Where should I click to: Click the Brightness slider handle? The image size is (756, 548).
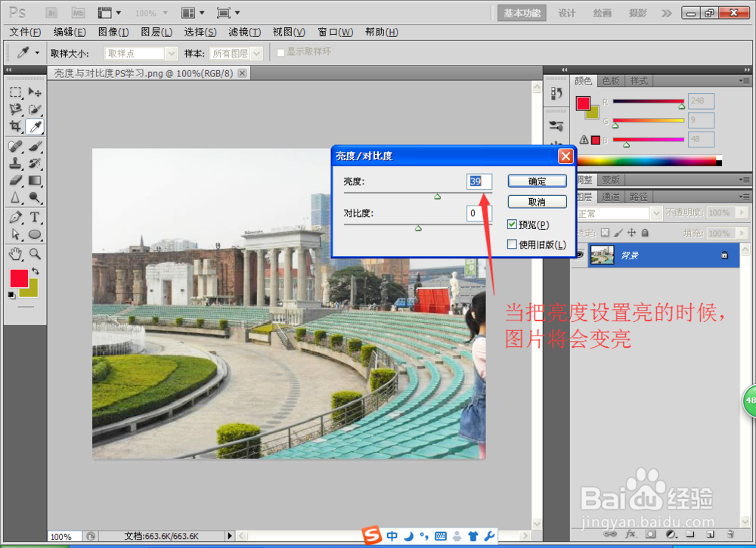pyautogui.click(x=437, y=197)
